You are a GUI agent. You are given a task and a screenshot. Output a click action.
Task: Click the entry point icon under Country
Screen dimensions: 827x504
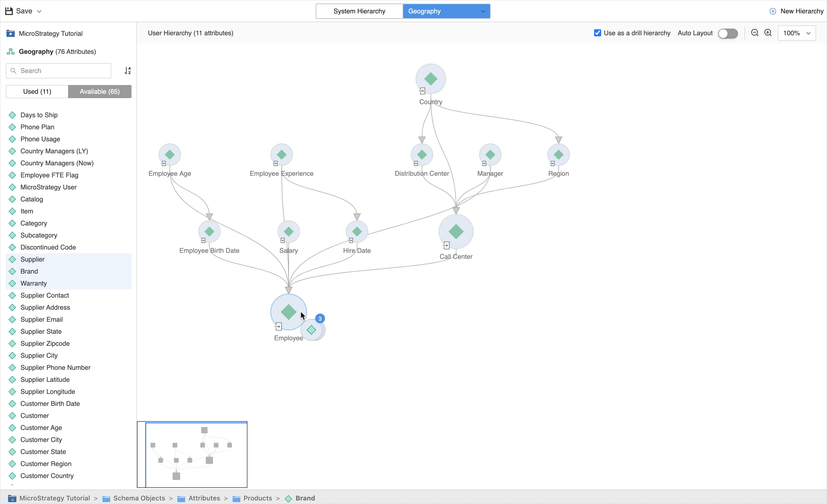pyautogui.click(x=422, y=91)
